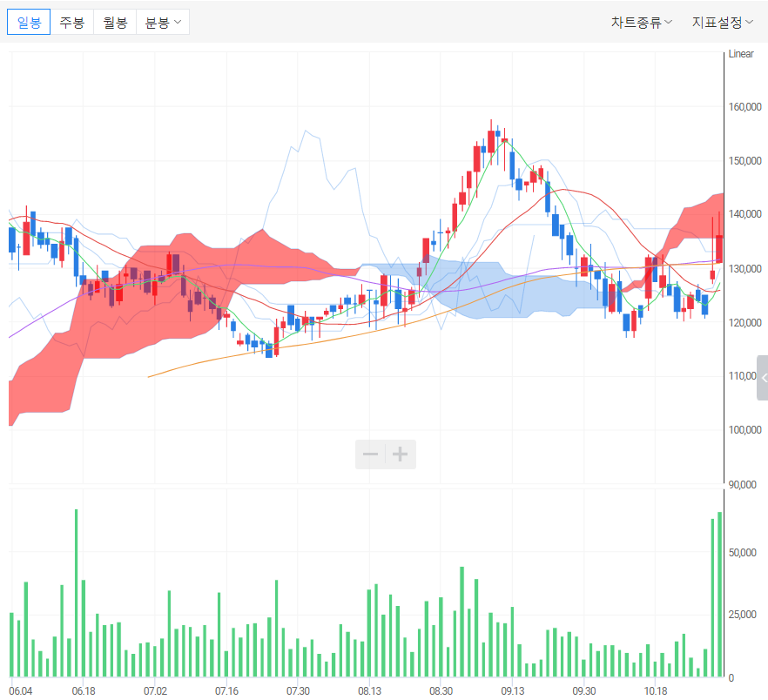
Task: Open the 지표설정 indicator settings dropdown
Action: (722, 22)
